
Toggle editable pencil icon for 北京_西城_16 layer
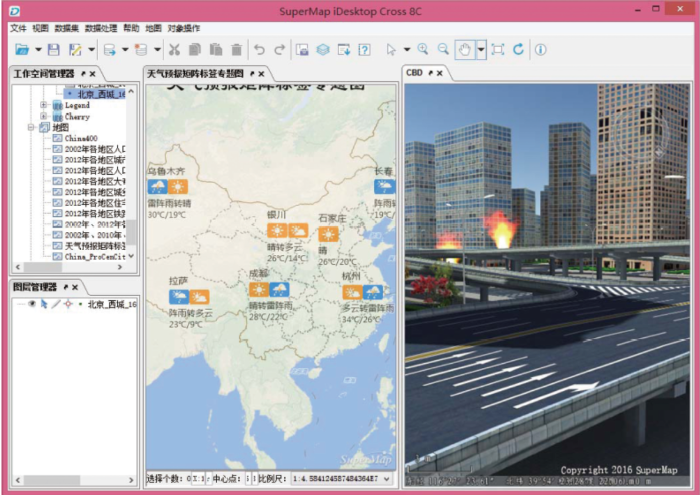coord(55,304)
